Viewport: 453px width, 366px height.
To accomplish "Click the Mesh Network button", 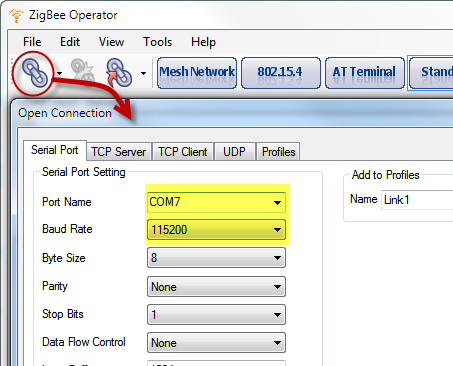I will point(197,73).
